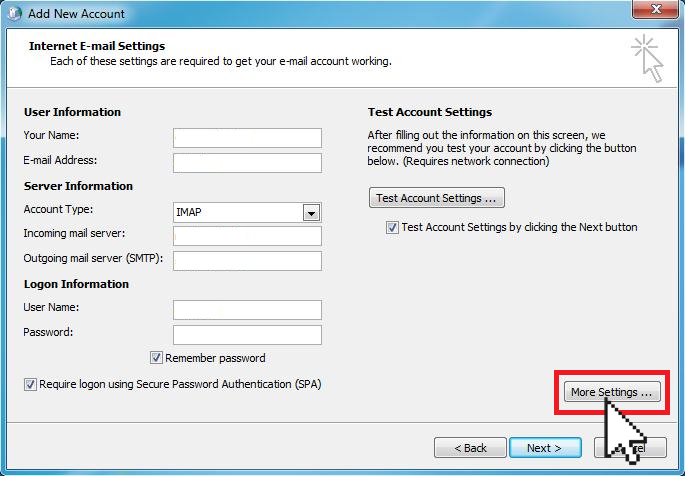This screenshot has width=692, height=492.
Task: Select the Incoming mail server field
Action: 247,236
